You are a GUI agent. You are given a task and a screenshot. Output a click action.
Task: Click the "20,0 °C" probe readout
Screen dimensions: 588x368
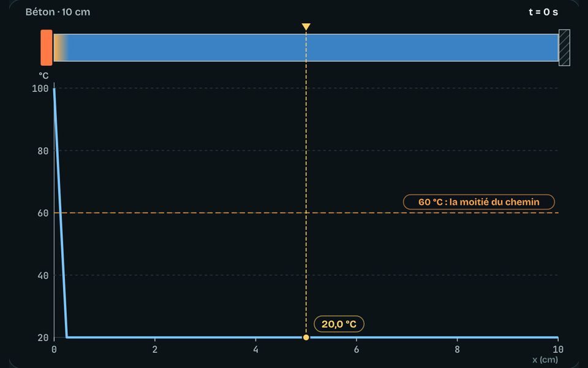tap(339, 324)
